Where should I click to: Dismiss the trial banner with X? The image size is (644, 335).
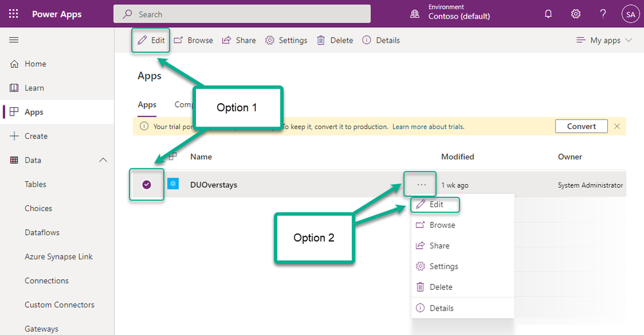coord(617,127)
